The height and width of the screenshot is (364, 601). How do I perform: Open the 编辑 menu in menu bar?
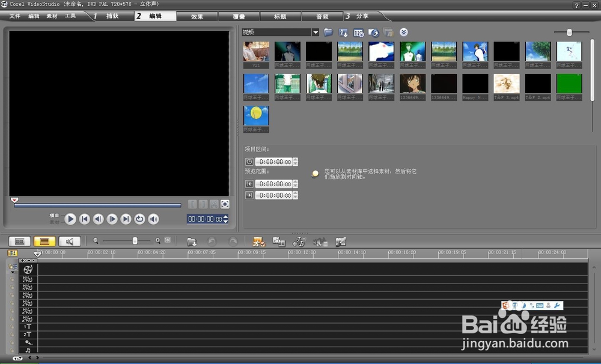34,16
